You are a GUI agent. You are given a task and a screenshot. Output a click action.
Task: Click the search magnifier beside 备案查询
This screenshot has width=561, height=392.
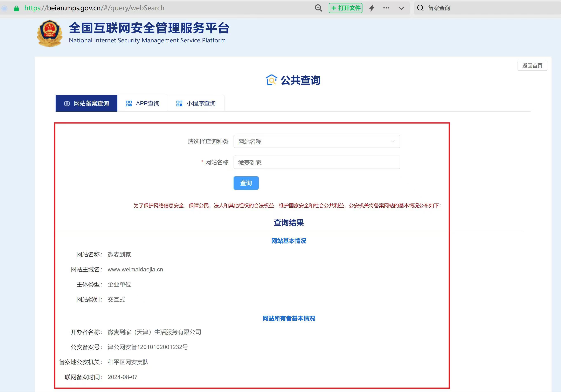420,8
